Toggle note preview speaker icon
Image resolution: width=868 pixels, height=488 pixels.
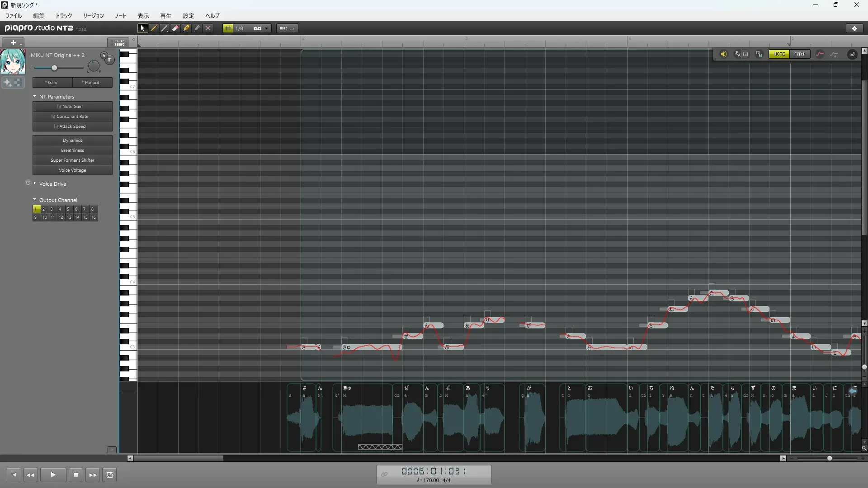pos(723,54)
